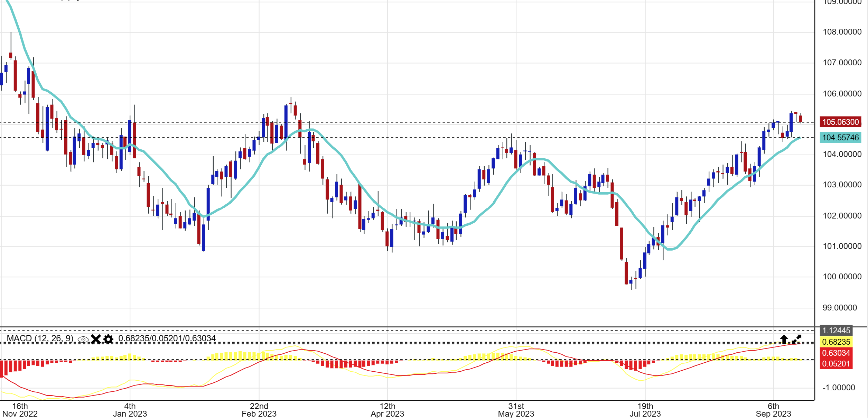Click the 6th Sep 2023 date label

pyautogui.click(x=773, y=410)
